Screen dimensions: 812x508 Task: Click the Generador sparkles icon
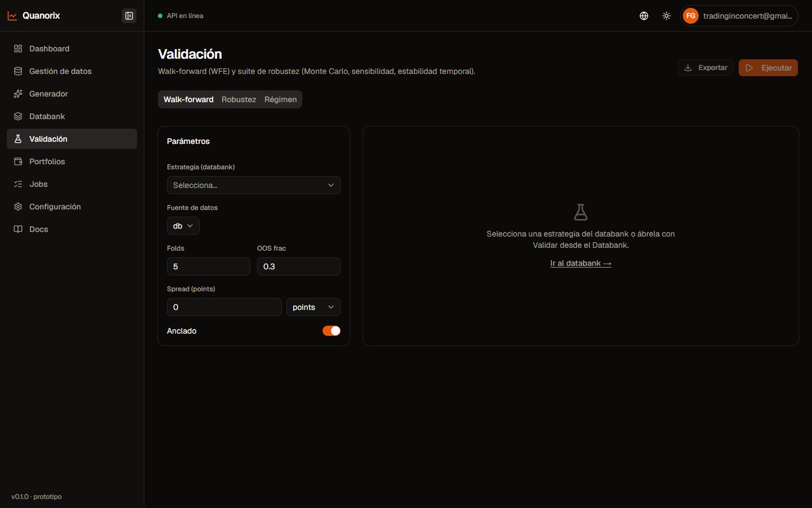tap(18, 94)
